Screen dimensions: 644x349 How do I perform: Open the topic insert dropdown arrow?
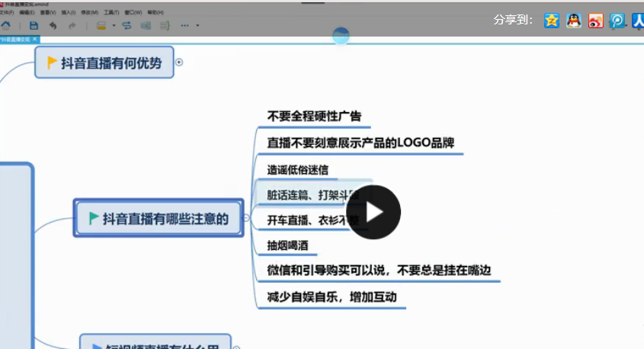point(114,25)
